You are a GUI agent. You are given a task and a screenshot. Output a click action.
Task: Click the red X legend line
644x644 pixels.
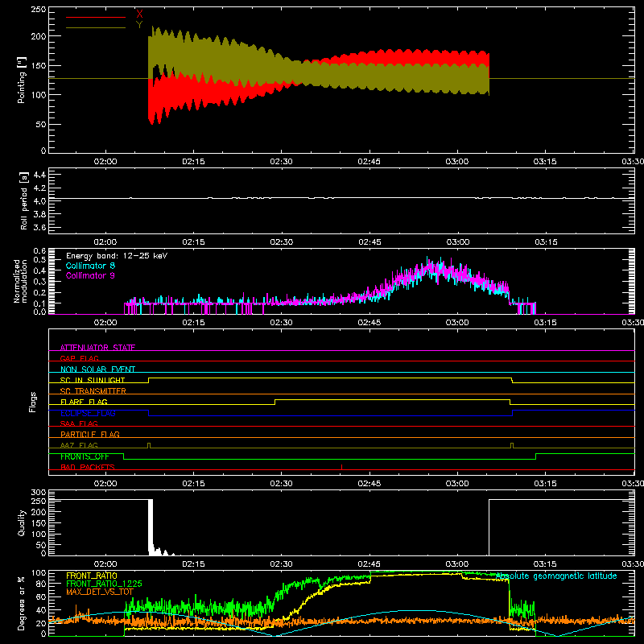coord(96,17)
